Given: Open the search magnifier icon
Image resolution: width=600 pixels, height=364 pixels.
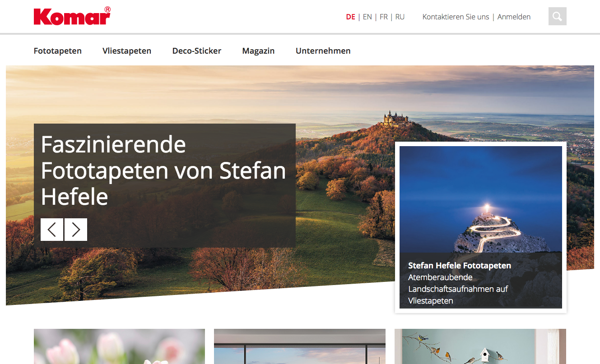Looking at the screenshot, I should (557, 17).
